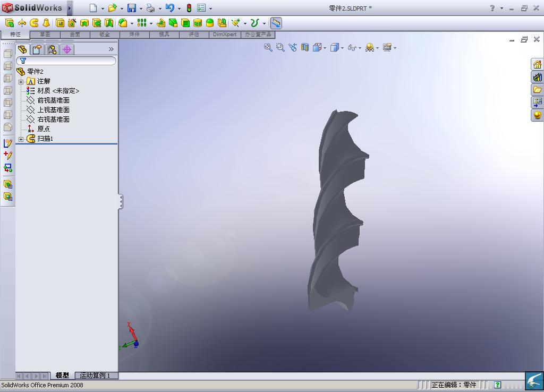Select the Mirror feature tool

pos(222,23)
